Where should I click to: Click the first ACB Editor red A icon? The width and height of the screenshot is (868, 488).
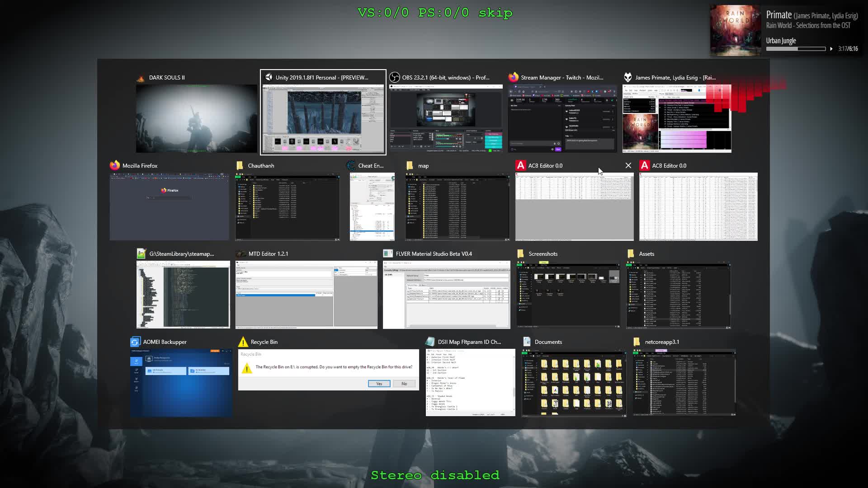point(521,165)
